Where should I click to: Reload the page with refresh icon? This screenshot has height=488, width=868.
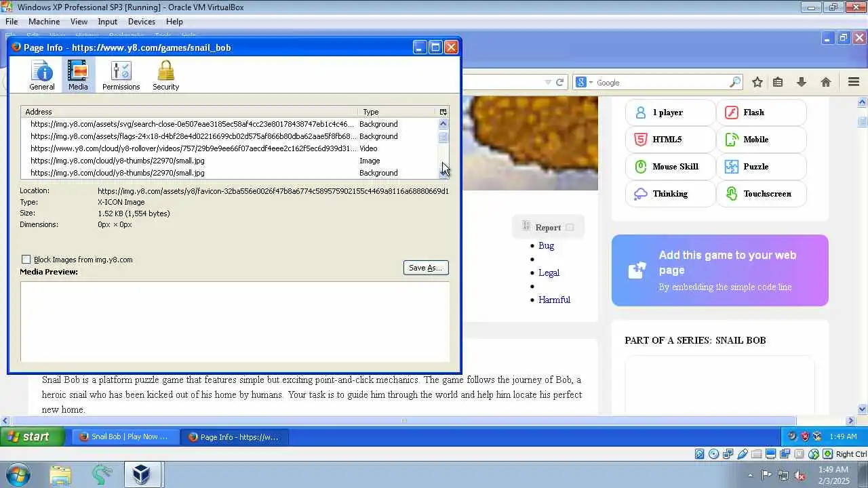tap(560, 82)
